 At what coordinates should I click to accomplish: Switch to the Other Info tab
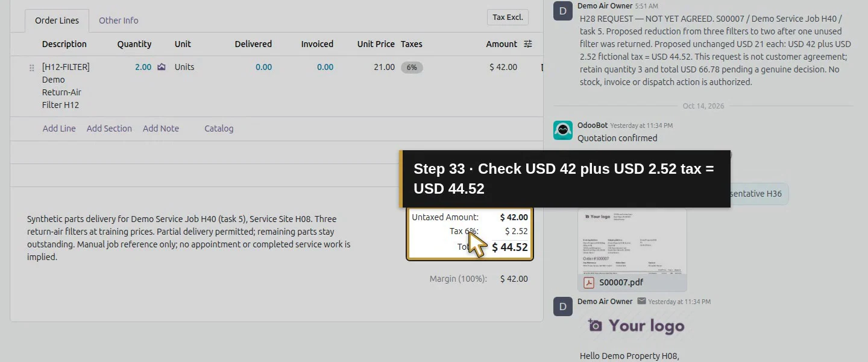119,21
